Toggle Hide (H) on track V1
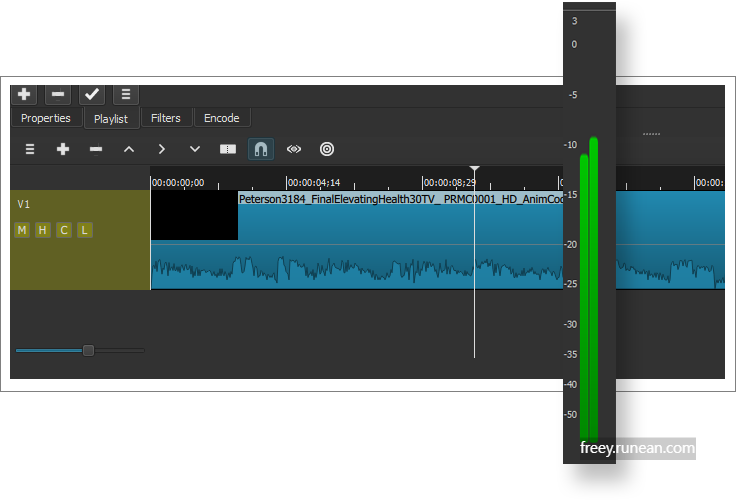The image size is (736, 500). (43, 230)
